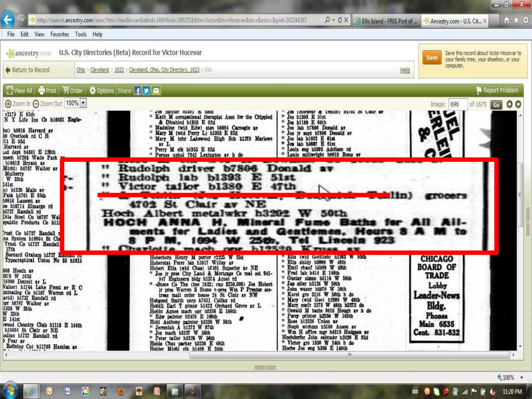
Task: Share record via email envelope icon
Action: pos(156,91)
